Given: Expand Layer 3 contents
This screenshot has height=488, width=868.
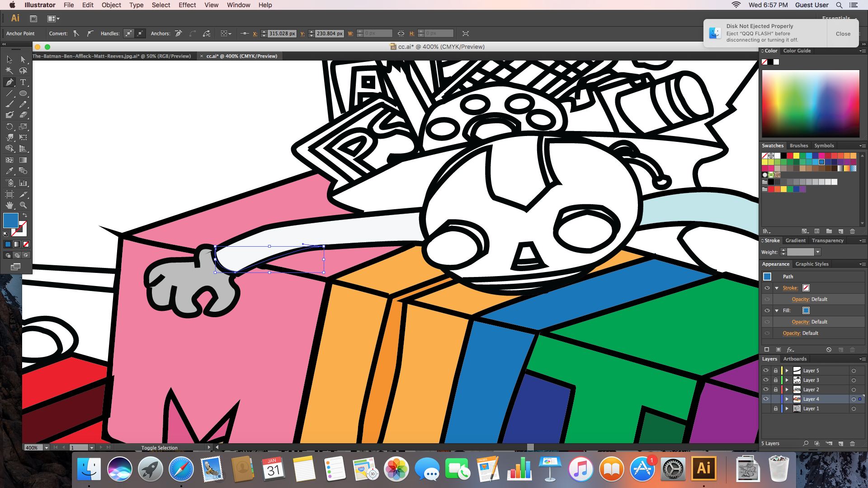Looking at the screenshot, I should point(787,380).
